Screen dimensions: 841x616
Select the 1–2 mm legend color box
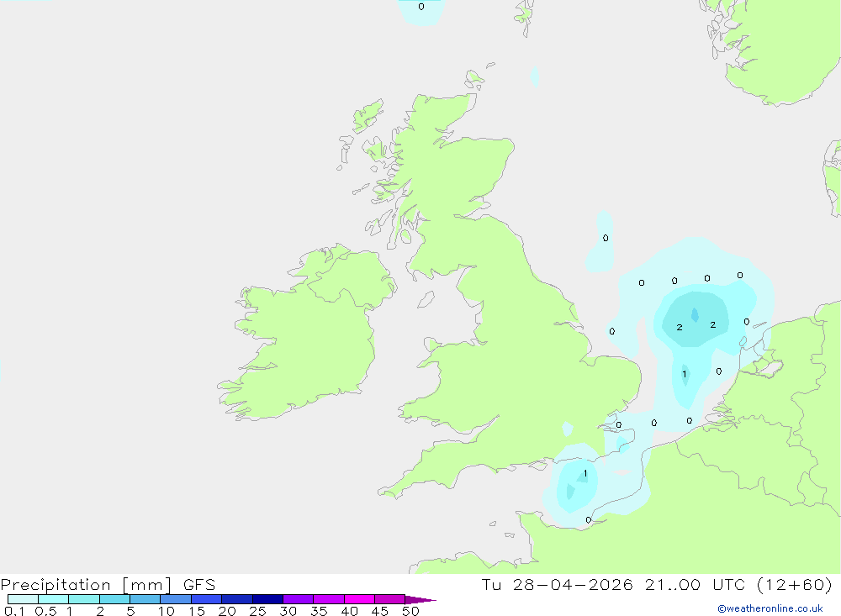84,599
